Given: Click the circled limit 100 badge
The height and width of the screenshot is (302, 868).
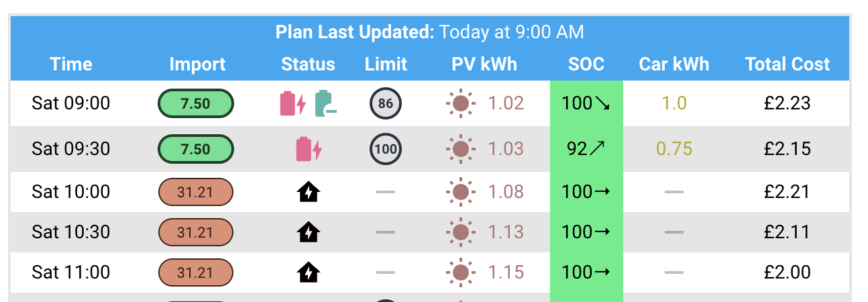Looking at the screenshot, I should pos(386,149).
